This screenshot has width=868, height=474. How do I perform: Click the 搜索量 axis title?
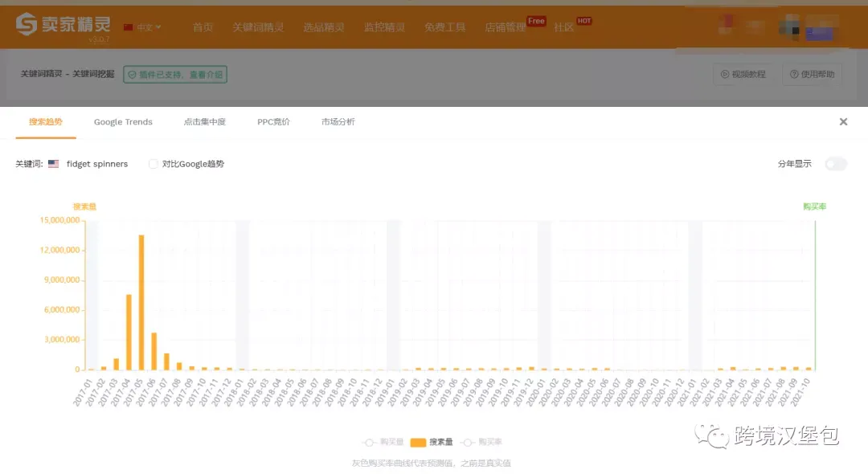point(84,206)
